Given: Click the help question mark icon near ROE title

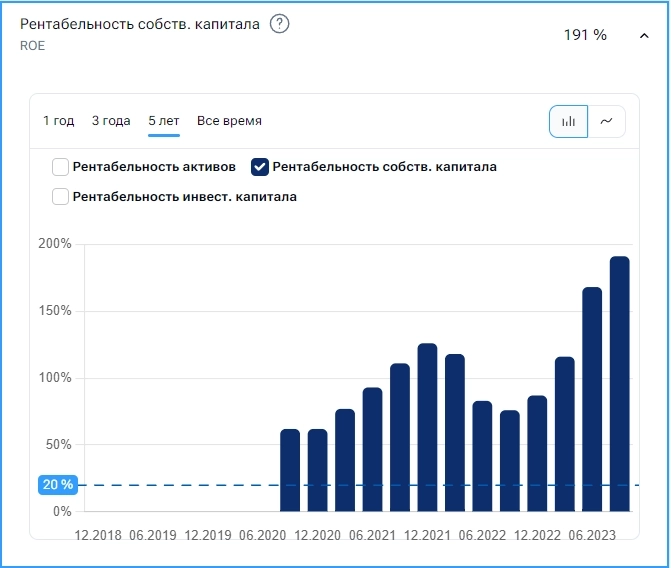Looking at the screenshot, I should click(x=280, y=25).
